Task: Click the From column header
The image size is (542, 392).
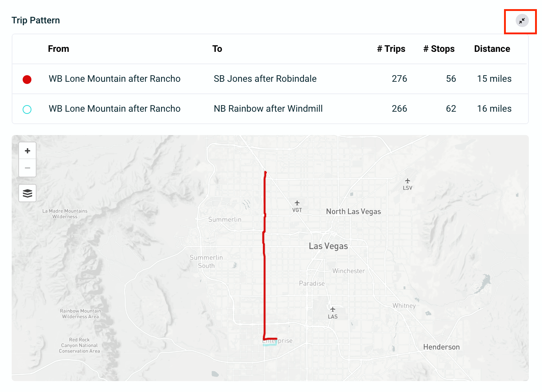Action: coord(58,49)
